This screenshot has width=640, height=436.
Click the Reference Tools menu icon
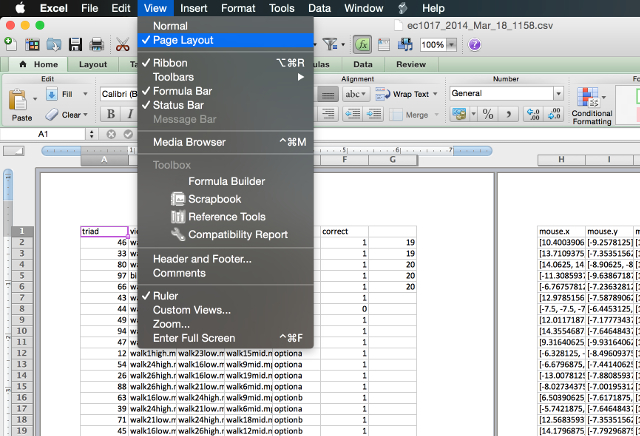click(x=178, y=217)
